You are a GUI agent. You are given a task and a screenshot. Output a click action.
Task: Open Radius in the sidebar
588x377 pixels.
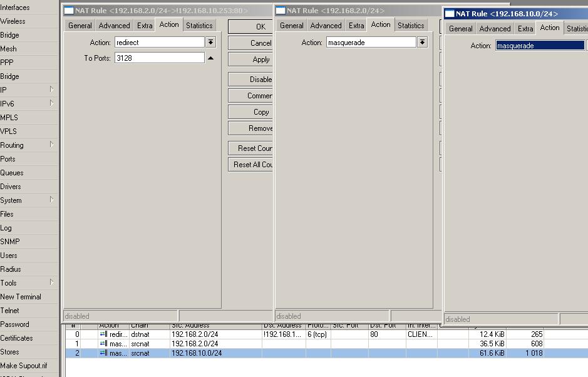tap(11, 269)
